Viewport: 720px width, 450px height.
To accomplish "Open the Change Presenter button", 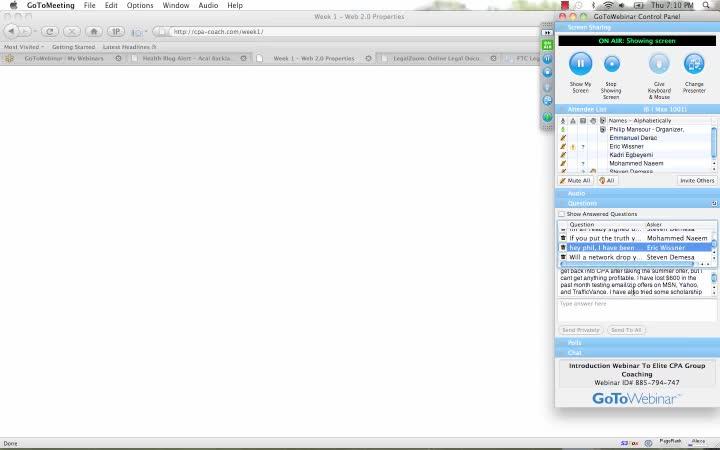I will (694, 64).
